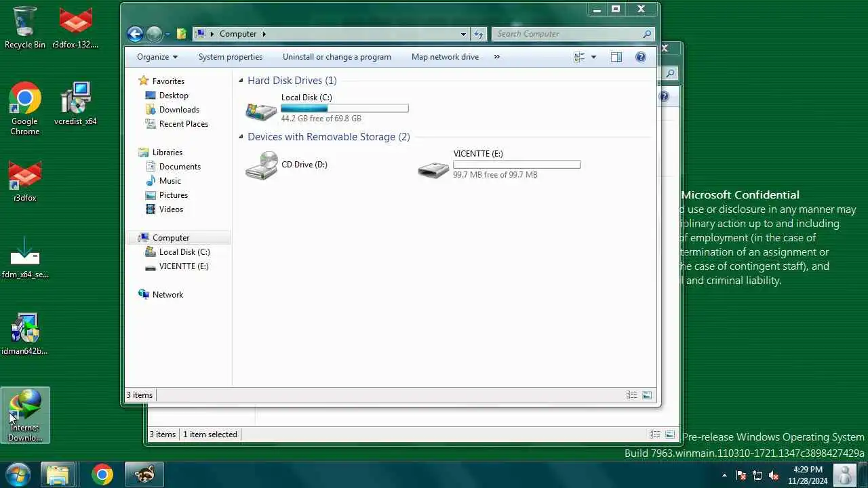
Task: Click the Local Disk (C:) usage bar
Action: click(344, 108)
